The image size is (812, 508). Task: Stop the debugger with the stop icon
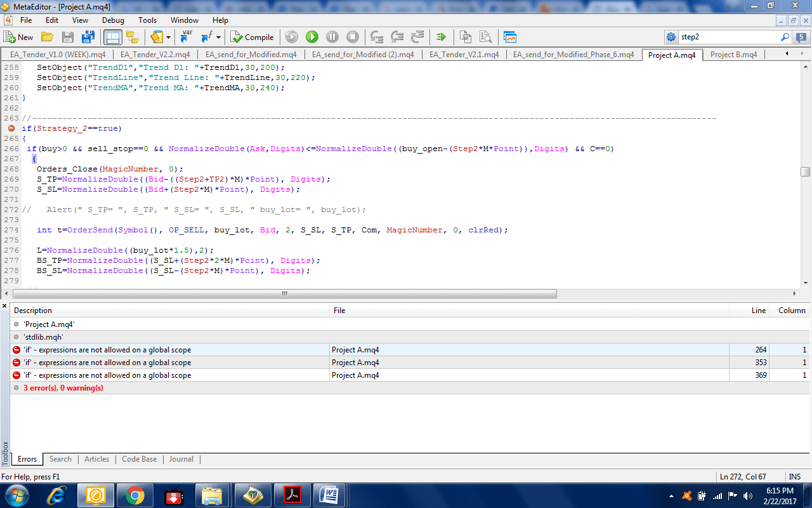click(x=353, y=37)
